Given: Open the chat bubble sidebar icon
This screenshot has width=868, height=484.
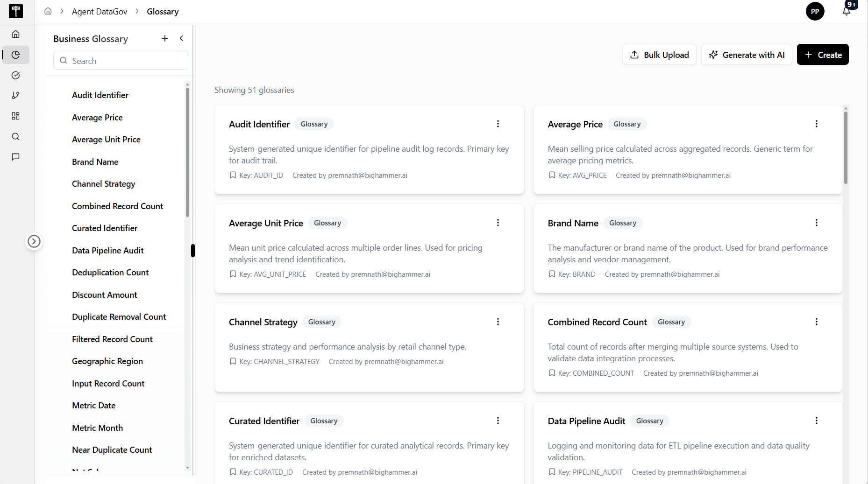Looking at the screenshot, I should coord(15,157).
